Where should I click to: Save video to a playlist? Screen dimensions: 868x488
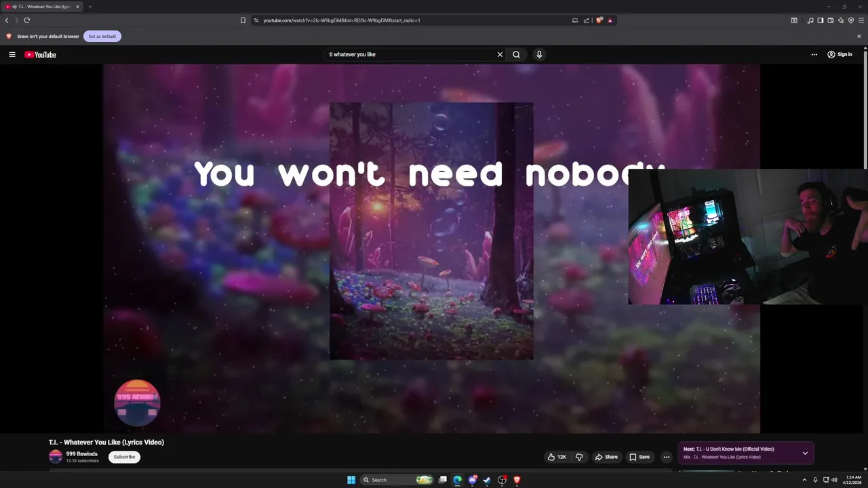pos(639,457)
